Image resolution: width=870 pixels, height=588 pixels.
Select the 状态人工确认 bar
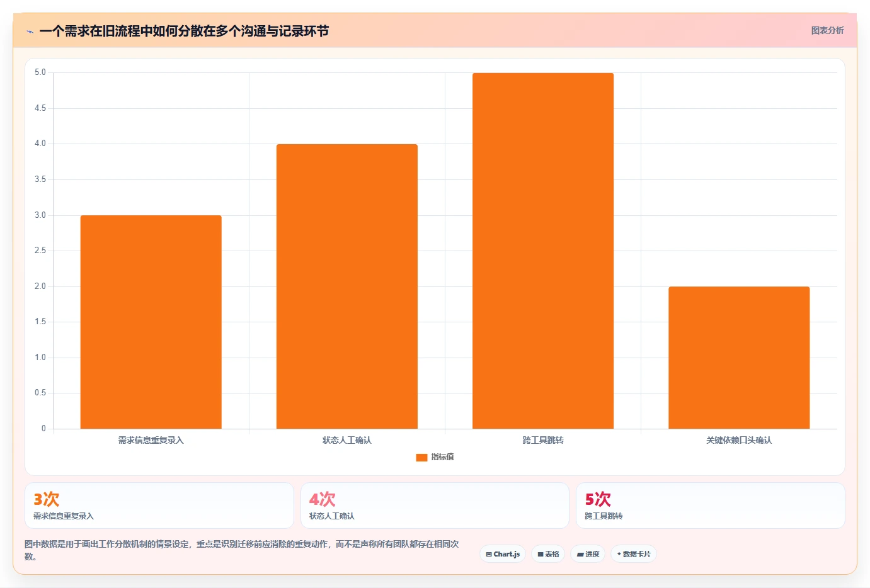point(346,286)
